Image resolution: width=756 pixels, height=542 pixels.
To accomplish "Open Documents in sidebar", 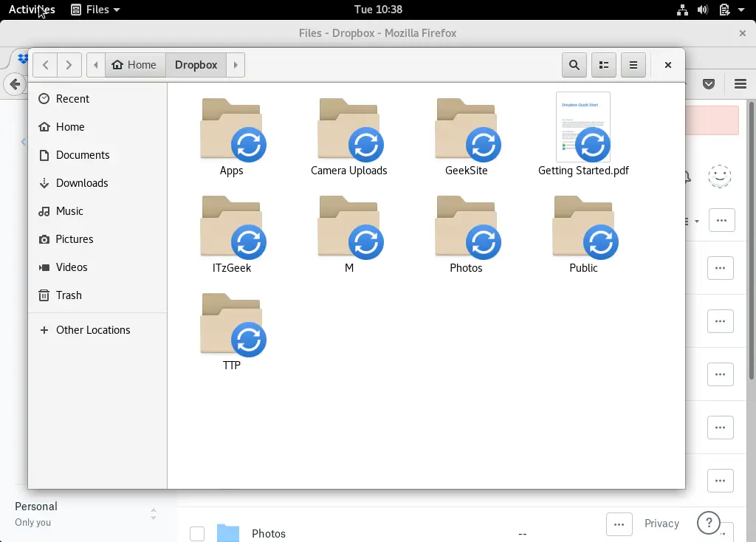I will (x=97, y=155).
